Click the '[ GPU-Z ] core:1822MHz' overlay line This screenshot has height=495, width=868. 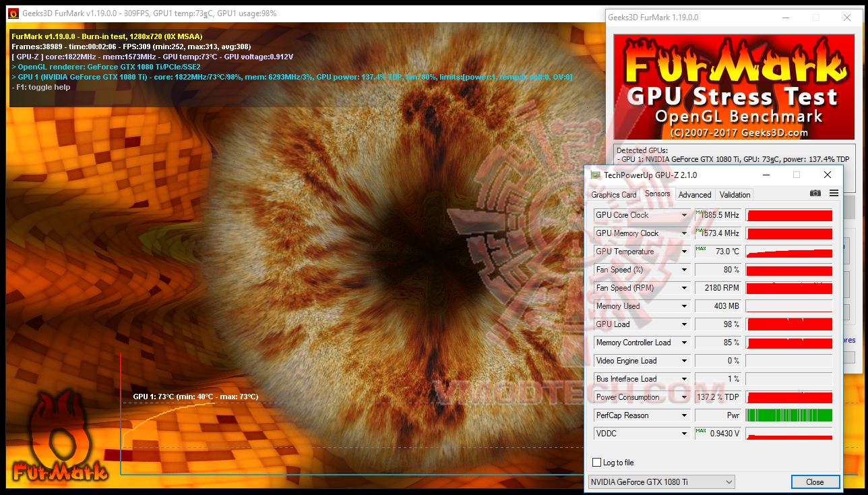click(x=153, y=57)
